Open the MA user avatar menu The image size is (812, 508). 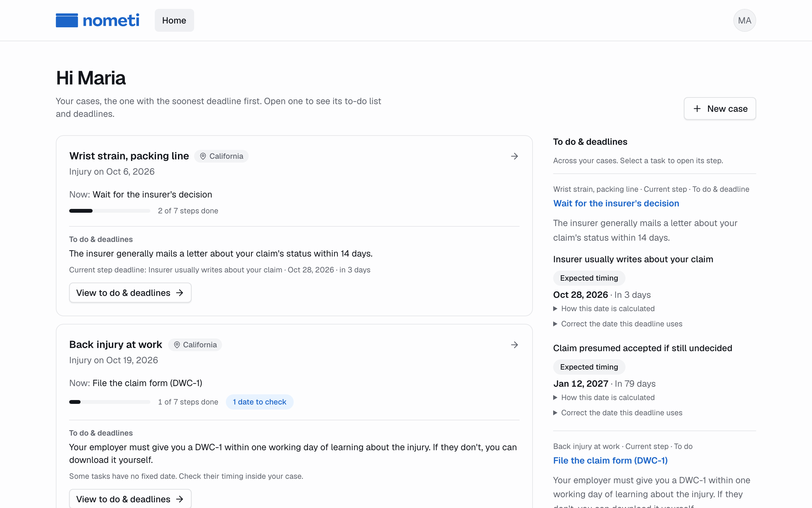tap(744, 21)
